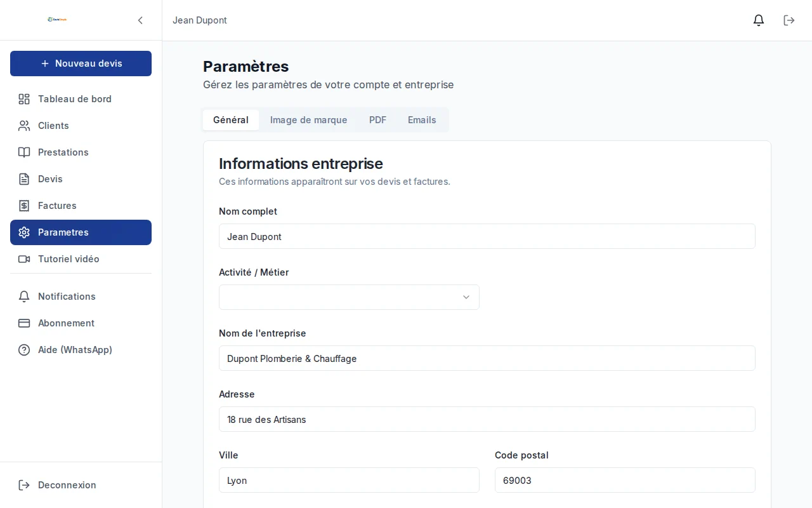812x508 pixels.
Task: Select the Général tab
Action: click(x=231, y=120)
